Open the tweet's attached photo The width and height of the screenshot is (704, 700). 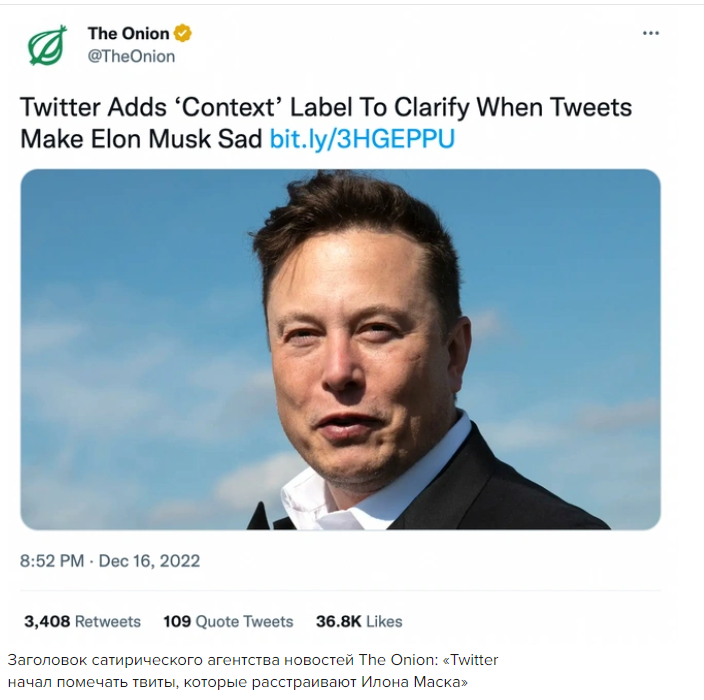pos(340,349)
